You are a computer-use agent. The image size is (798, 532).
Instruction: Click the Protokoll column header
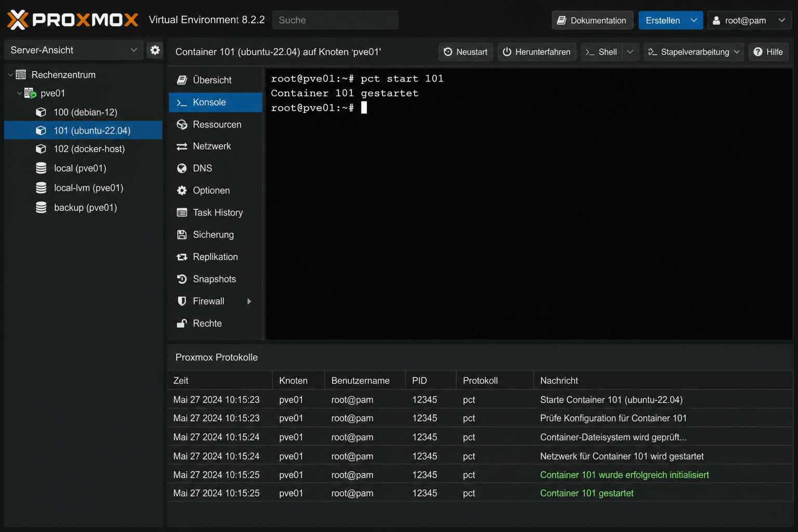495,381
